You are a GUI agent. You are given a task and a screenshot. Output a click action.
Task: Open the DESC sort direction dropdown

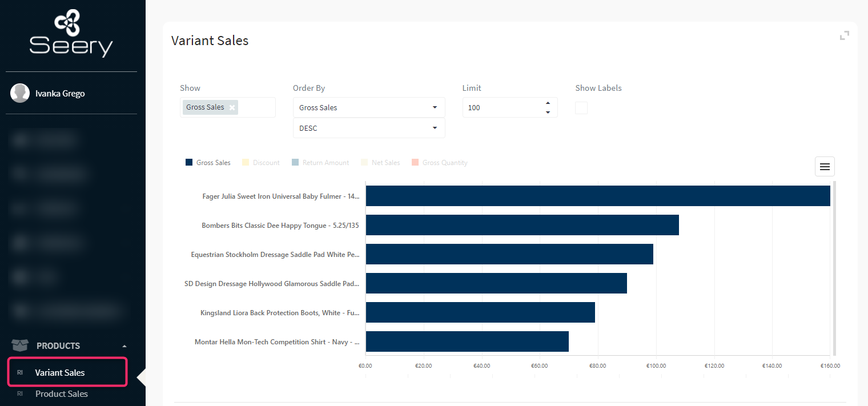coord(369,128)
